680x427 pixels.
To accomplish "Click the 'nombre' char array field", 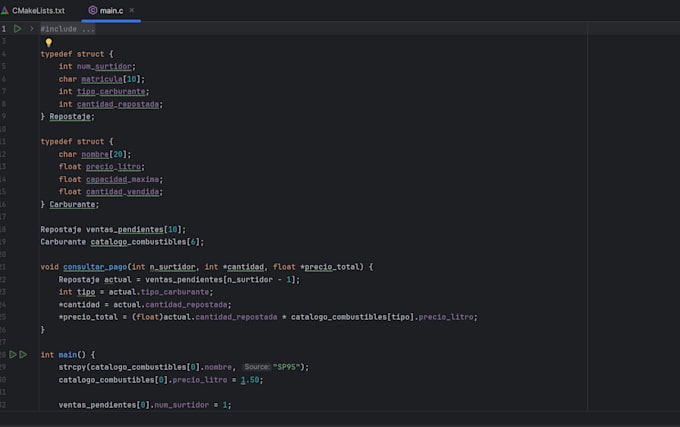I will [95, 154].
